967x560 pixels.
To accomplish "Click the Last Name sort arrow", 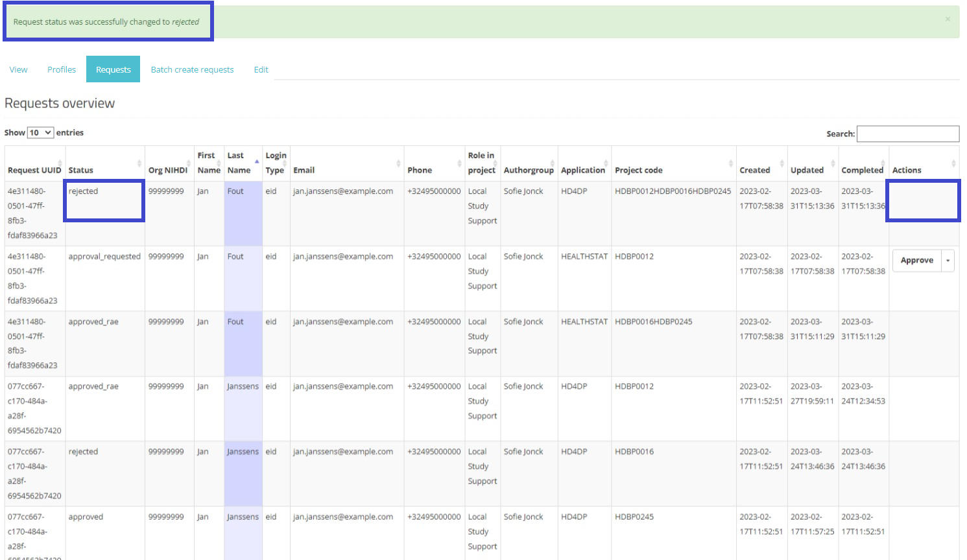I will [x=257, y=162].
